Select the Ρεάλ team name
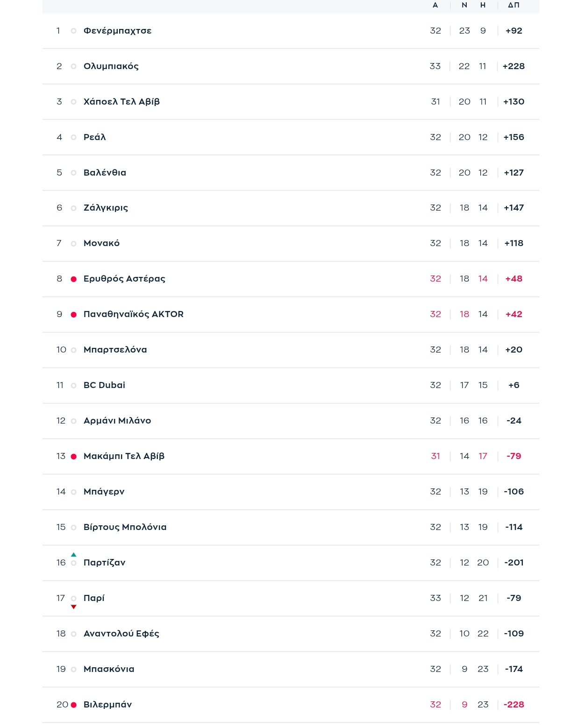 click(94, 137)
